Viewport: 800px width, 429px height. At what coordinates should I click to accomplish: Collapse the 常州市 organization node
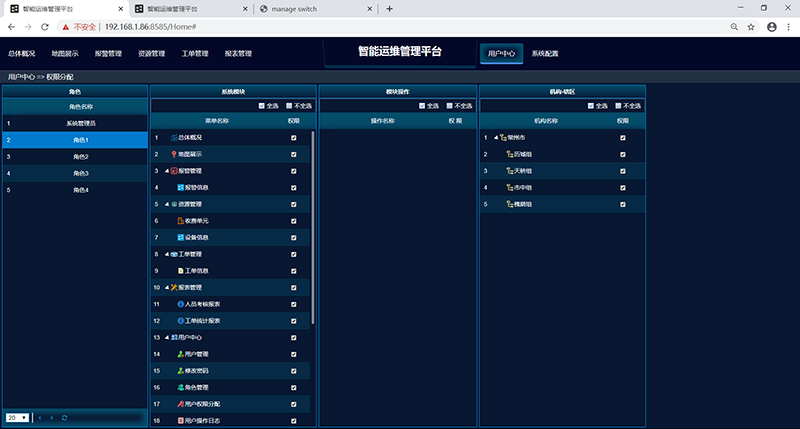[x=496, y=137]
